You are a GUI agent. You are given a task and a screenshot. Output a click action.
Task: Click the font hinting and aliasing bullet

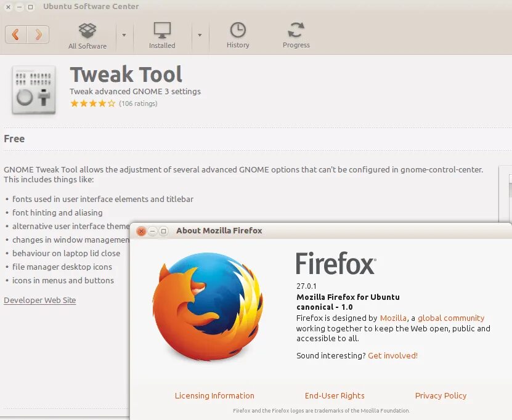(x=57, y=213)
